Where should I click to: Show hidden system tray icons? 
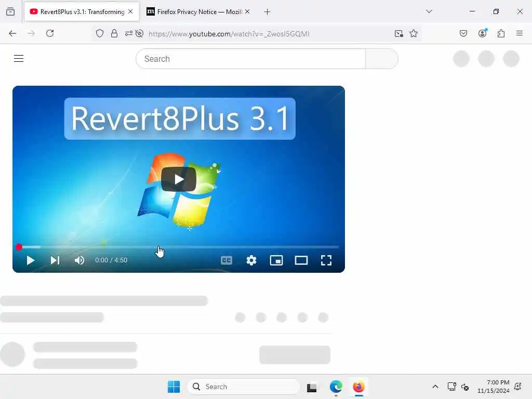coord(435,387)
